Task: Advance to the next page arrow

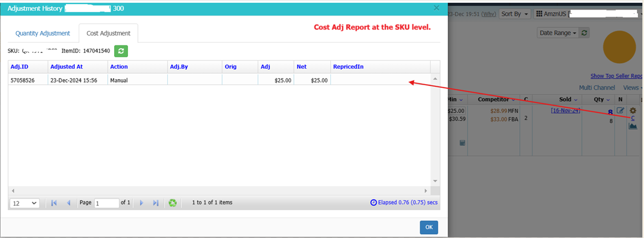Action: [141, 203]
